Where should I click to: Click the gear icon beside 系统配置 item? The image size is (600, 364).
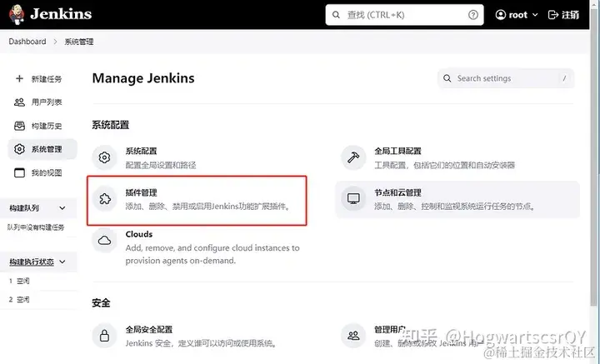[104, 157]
